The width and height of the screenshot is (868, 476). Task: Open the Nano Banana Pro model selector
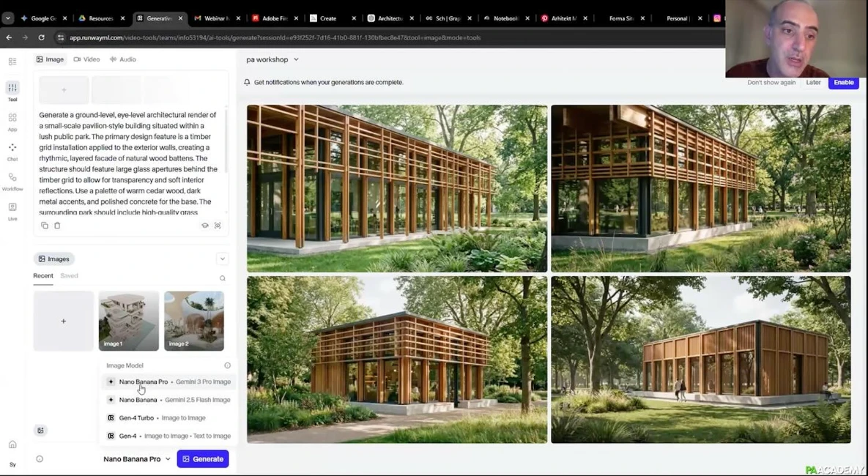coord(136,459)
